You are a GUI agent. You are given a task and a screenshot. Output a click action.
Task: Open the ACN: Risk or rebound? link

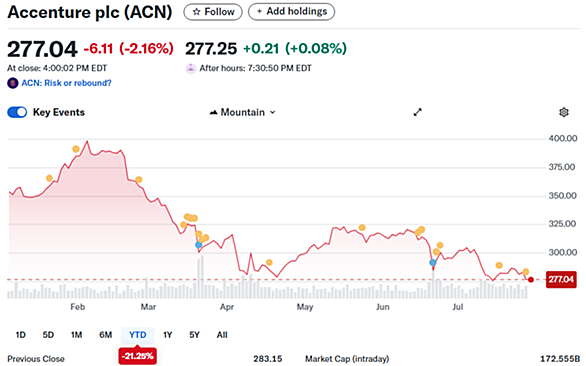(x=67, y=83)
